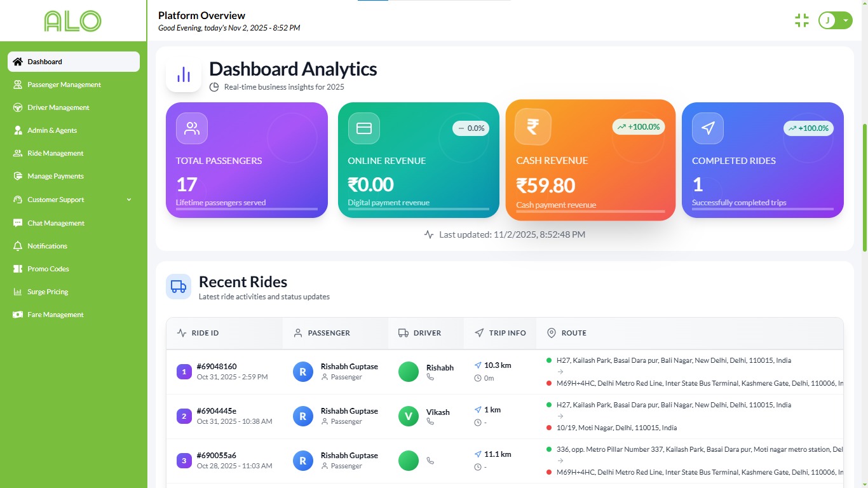The height and width of the screenshot is (488, 868).
Task: Click the Last updated timestamp text
Action: click(512, 234)
